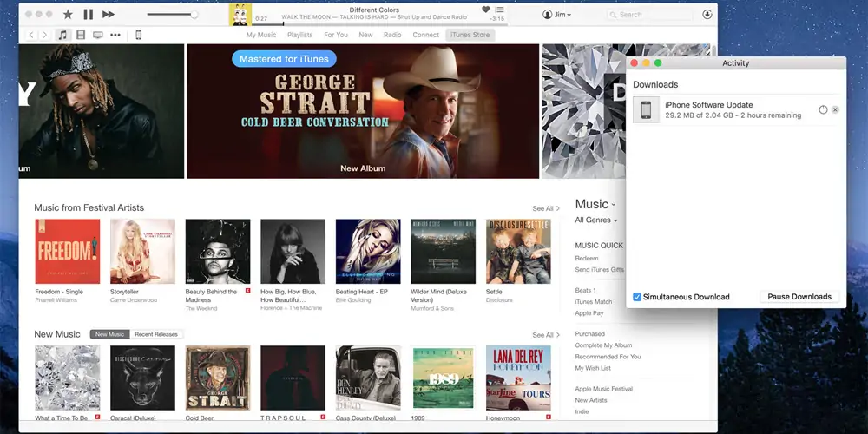Switch to the TV Shows screen icon
The image size is (868, 434).
click(98, 35)
